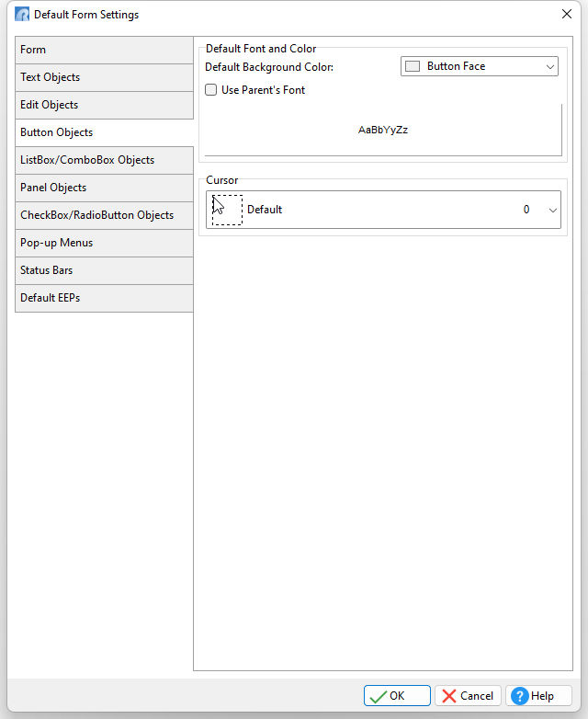Click the Default Background Color label
This screenshot has width=588, height=719.
[269, 67]
